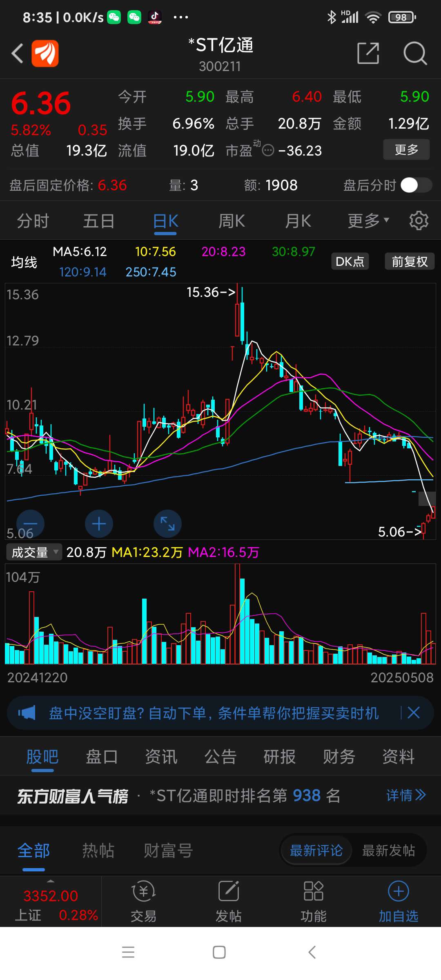Viewport: 441px width, 980px height.
Task: Tap the dynamic P/E info icon
Action: 268,151
